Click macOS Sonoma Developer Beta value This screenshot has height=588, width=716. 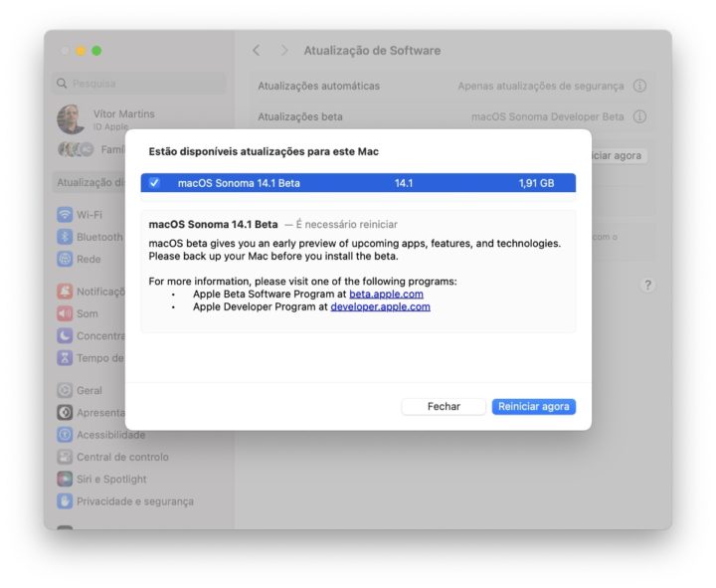tap(548, 117)
